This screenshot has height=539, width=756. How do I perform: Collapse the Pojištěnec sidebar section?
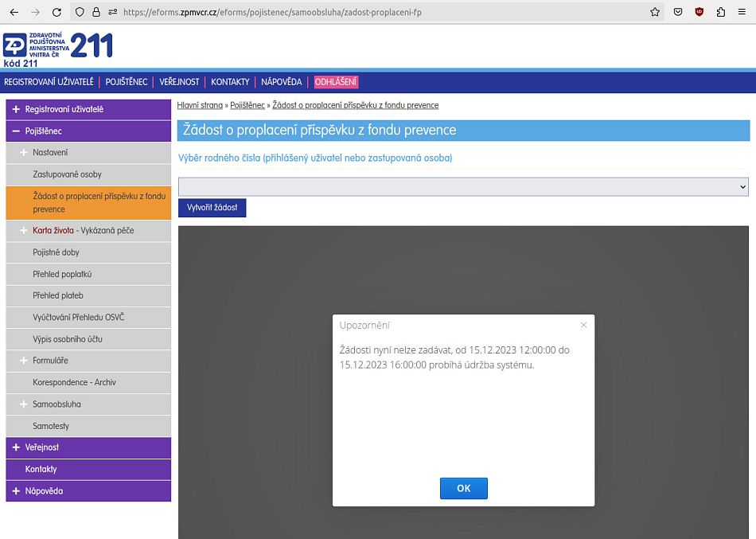[16, 131]
